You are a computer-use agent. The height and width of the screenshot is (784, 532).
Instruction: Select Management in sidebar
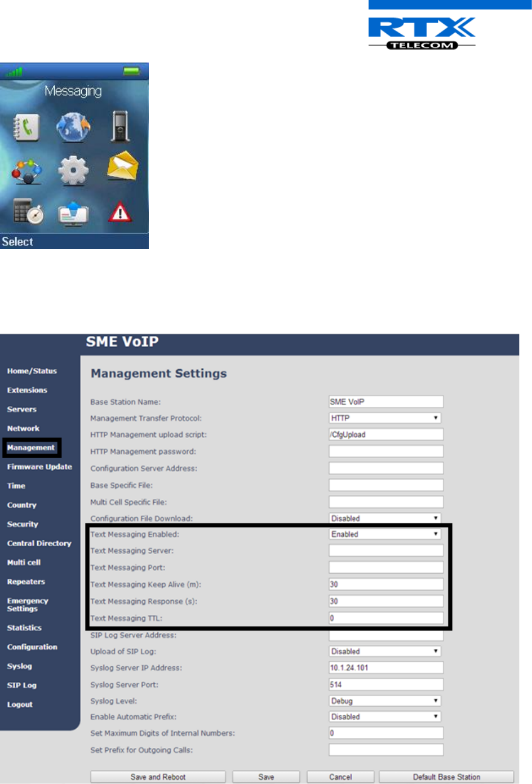click(x=31, y=448)
